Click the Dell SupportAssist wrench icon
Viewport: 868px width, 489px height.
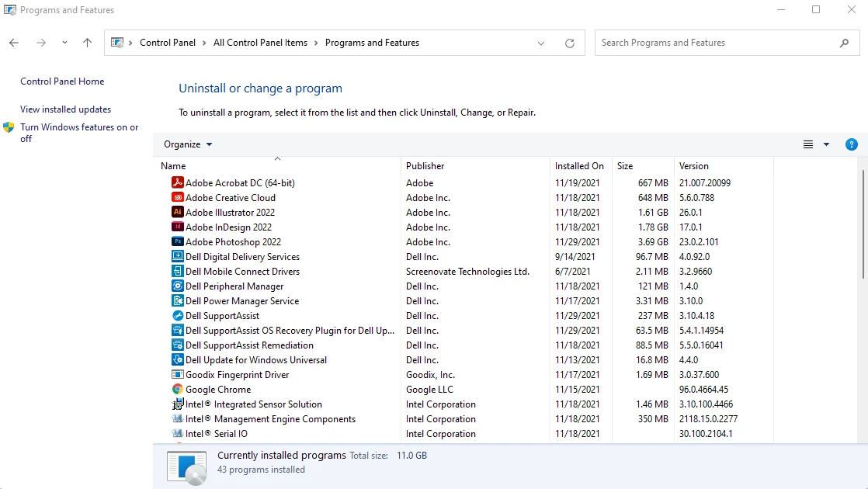click(x=177, y=315)
